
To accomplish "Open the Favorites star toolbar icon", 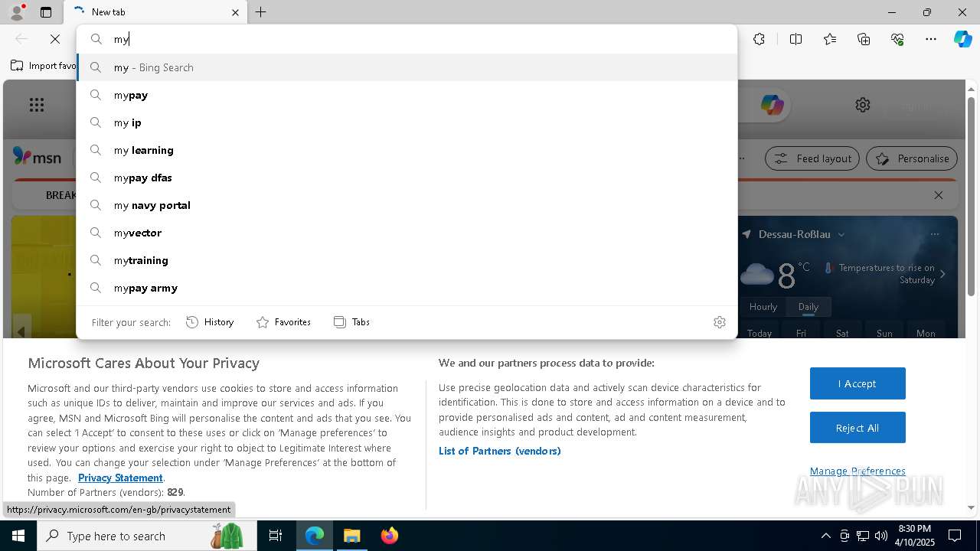I will pos(830,39).
